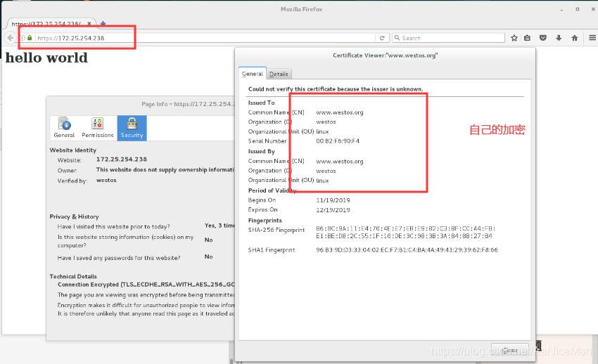598x364 pixels.
Task: Click the 'hello world' page heading
Action: point(46,58)
